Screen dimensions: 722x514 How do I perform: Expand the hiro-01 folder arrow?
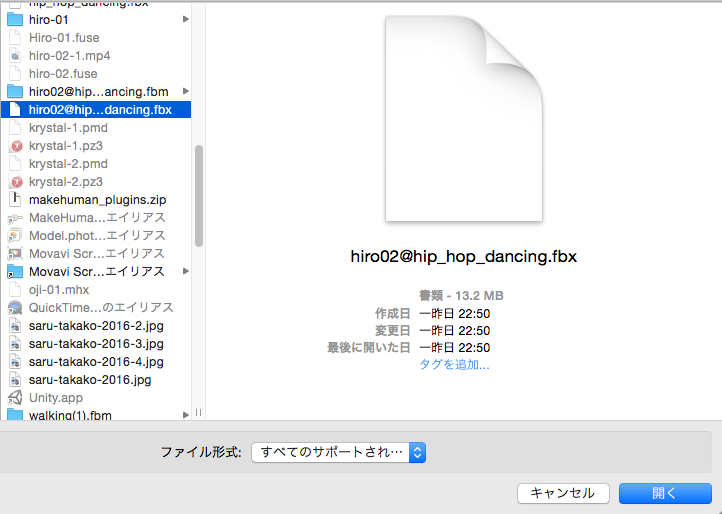[x=186, y=19]
